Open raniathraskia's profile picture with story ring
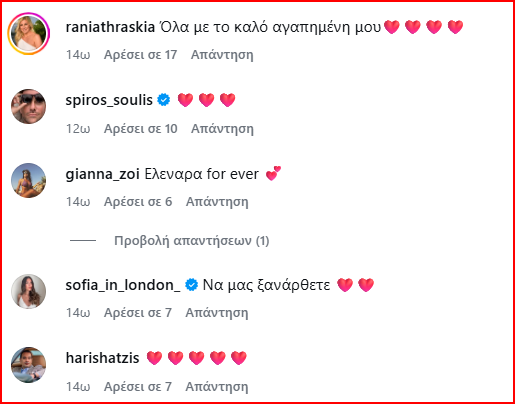Viewport: 515px width, 404px height. tap(29, 33)
